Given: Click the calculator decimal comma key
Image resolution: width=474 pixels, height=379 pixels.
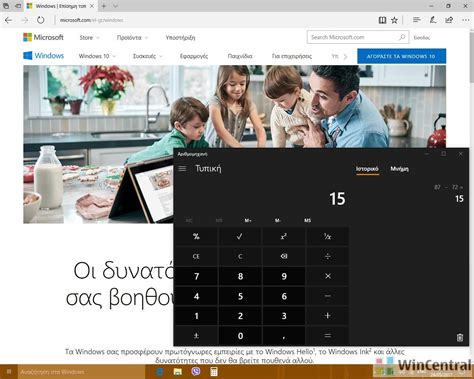Looking at the screenshot, I should 283,336.
